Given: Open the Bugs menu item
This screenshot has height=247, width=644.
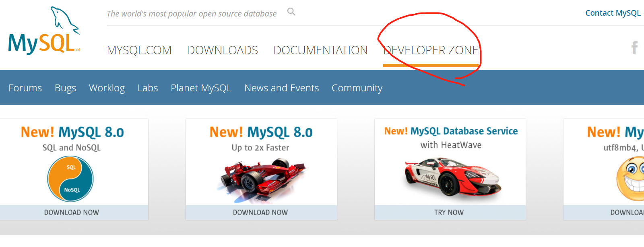Looking at the screenshot, I should tap(65, 88).
